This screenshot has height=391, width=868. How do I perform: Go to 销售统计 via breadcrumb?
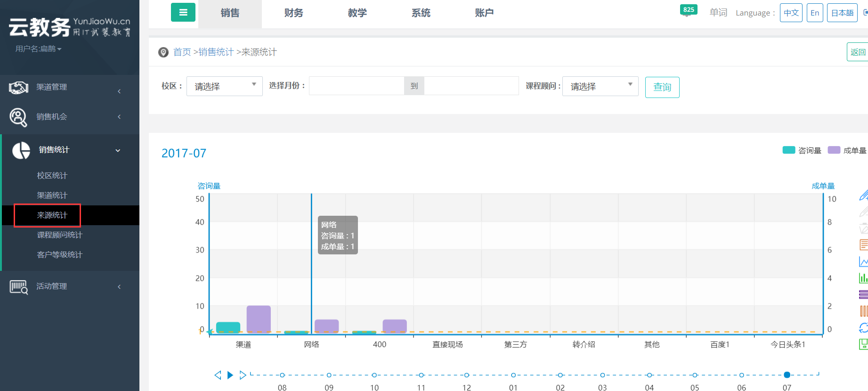point(216,52)
